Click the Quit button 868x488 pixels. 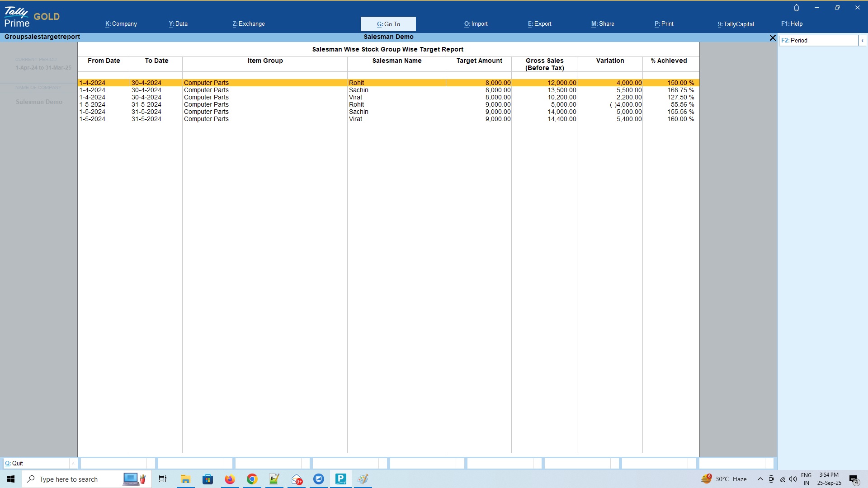36,464
